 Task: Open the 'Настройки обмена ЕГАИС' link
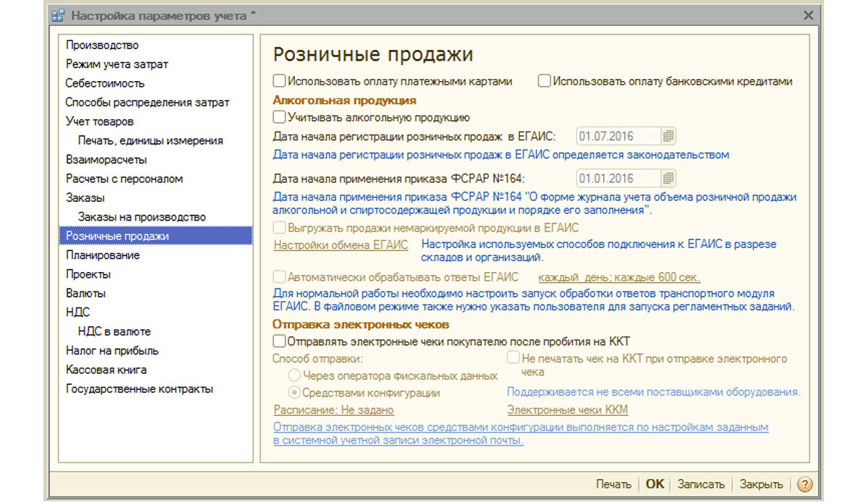coord(341,245)
